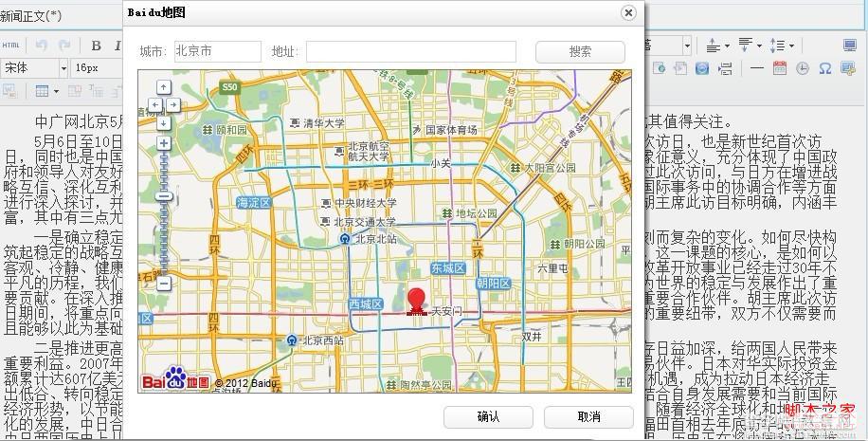This screenshot has width=868, height=441.
Task: Toggle editor fullscreen monitor icon
Action: coord(850,46)
